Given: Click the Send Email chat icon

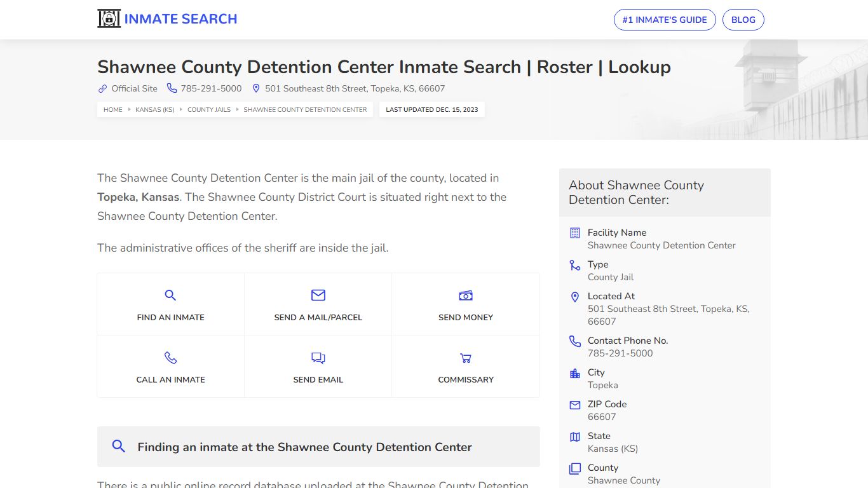Looking at the screenshot, I should point(318,358).
